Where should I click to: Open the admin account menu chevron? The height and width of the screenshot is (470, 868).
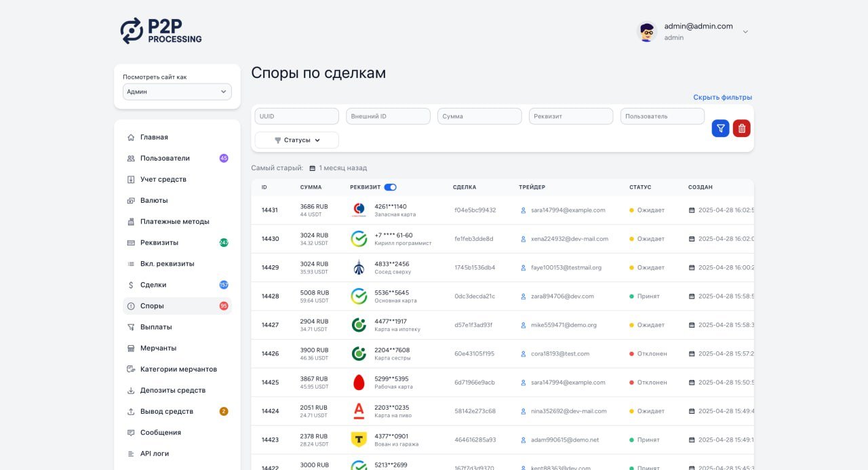click(745, 32)
